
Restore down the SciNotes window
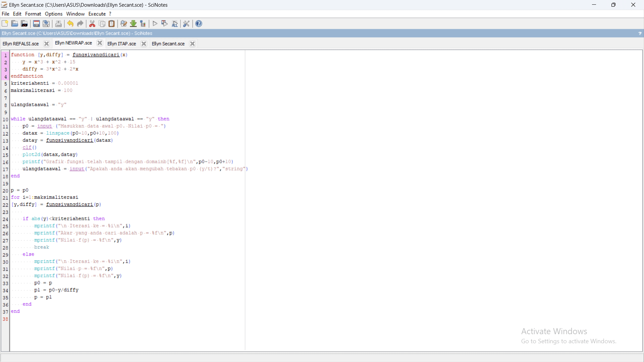(613, 5)
